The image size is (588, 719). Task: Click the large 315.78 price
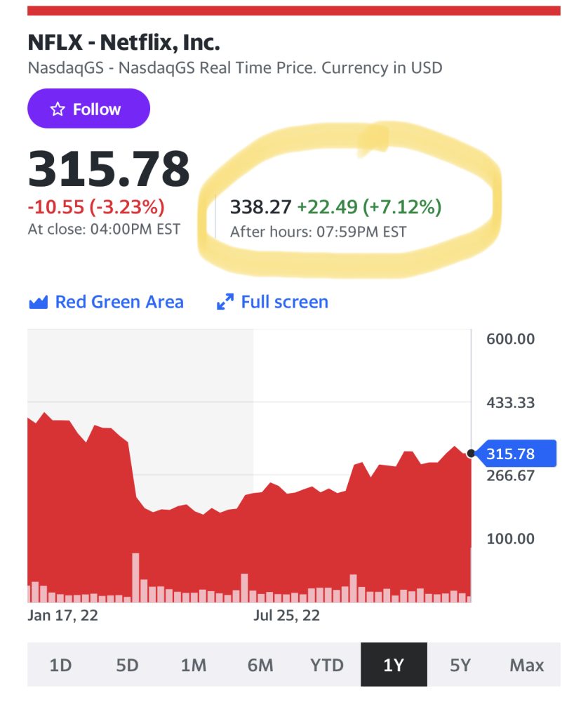(109, 169)
